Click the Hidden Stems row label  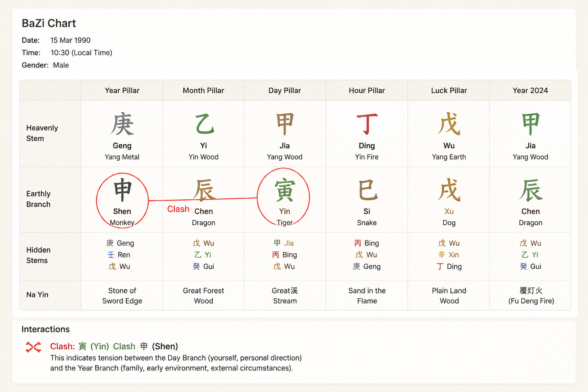[38, 255]
